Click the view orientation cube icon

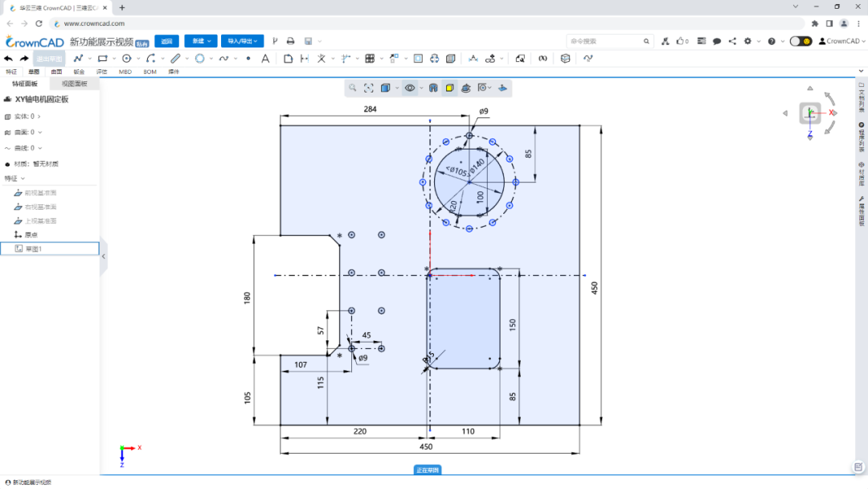pos(385,88)
